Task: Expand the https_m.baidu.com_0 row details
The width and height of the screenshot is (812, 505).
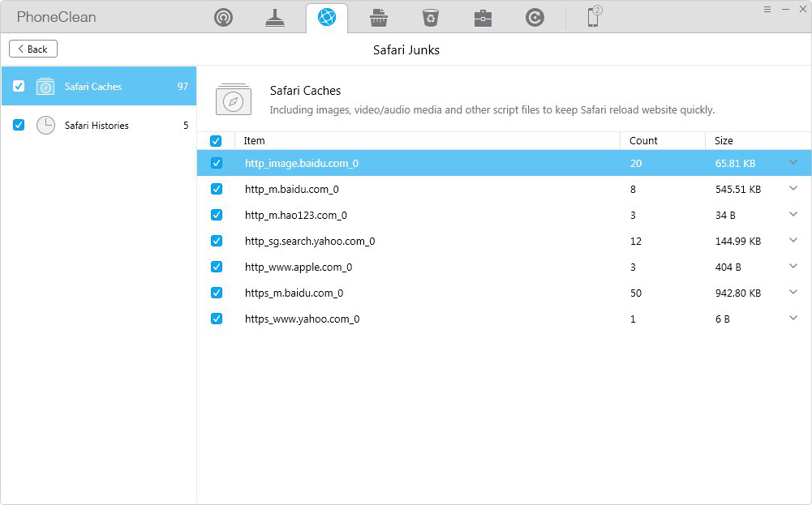Action: (x=793, y=292)
